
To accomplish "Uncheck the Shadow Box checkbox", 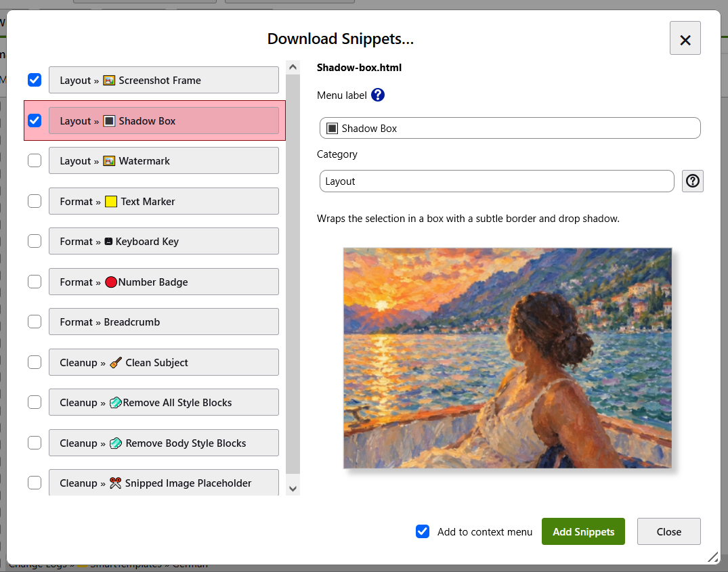I will pyautogui.click(x=35, y=120).
